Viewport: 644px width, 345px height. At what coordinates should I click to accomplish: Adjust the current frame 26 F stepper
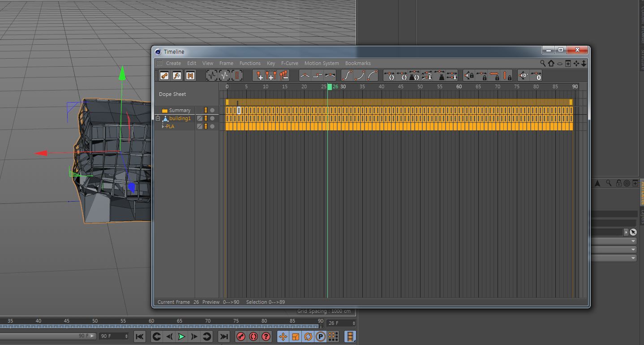(354, 323)
